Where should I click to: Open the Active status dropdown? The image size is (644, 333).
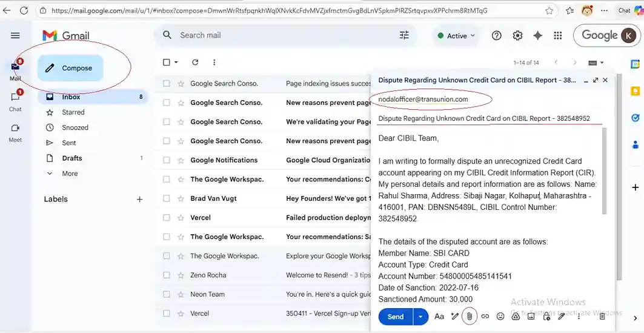tap(456, 36)
